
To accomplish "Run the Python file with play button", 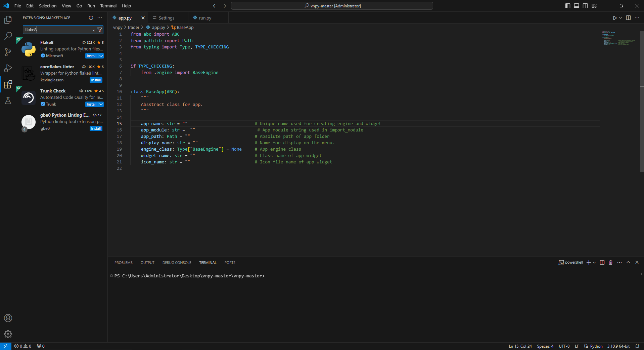I will [x=615, y=18].
